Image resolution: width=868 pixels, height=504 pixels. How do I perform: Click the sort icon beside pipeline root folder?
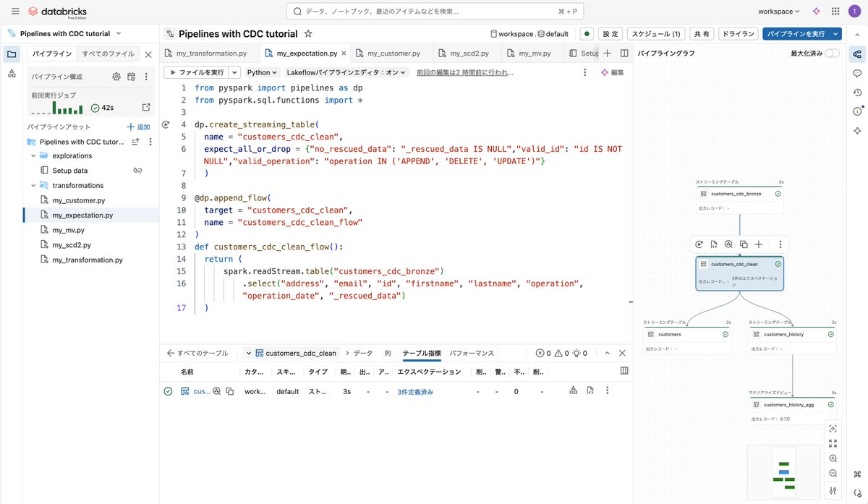tap(135, 142)
